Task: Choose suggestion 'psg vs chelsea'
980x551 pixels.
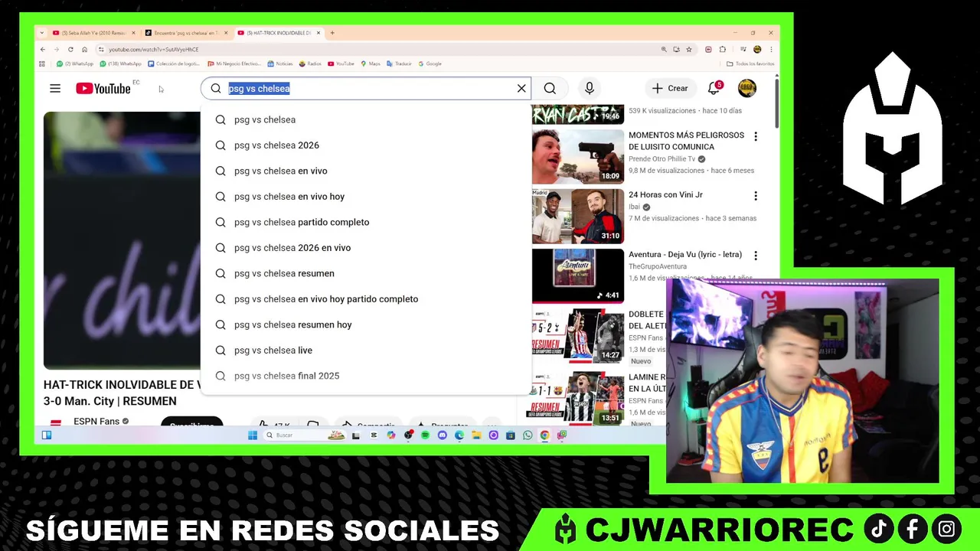Action: tap(366, 119)
